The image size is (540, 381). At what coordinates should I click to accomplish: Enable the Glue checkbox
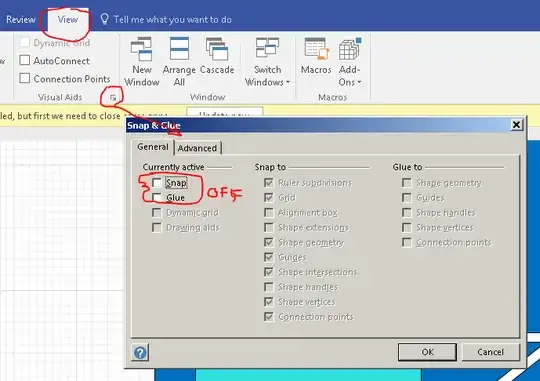[x=157, y=198]
